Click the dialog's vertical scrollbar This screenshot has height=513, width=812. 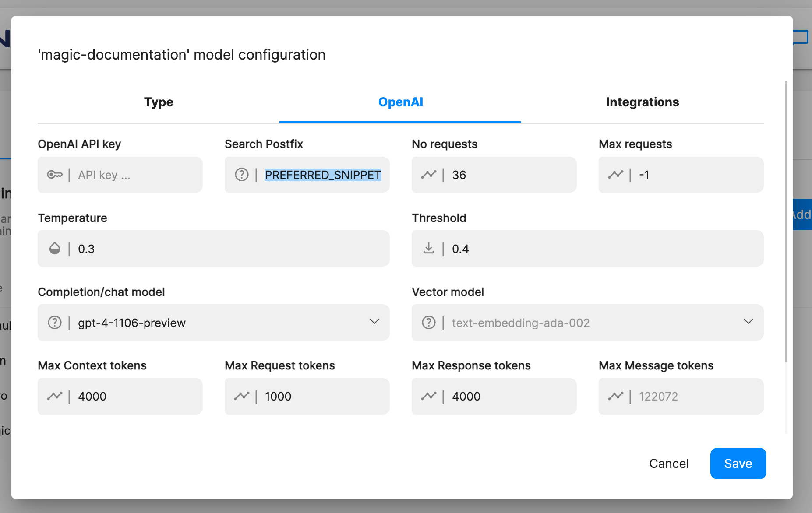[786, 219]
